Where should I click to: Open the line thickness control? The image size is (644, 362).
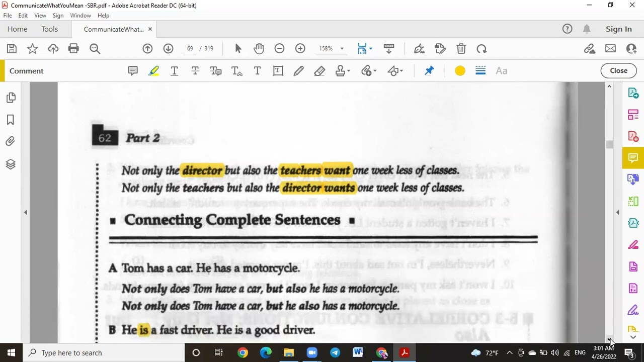pos(480,71)
